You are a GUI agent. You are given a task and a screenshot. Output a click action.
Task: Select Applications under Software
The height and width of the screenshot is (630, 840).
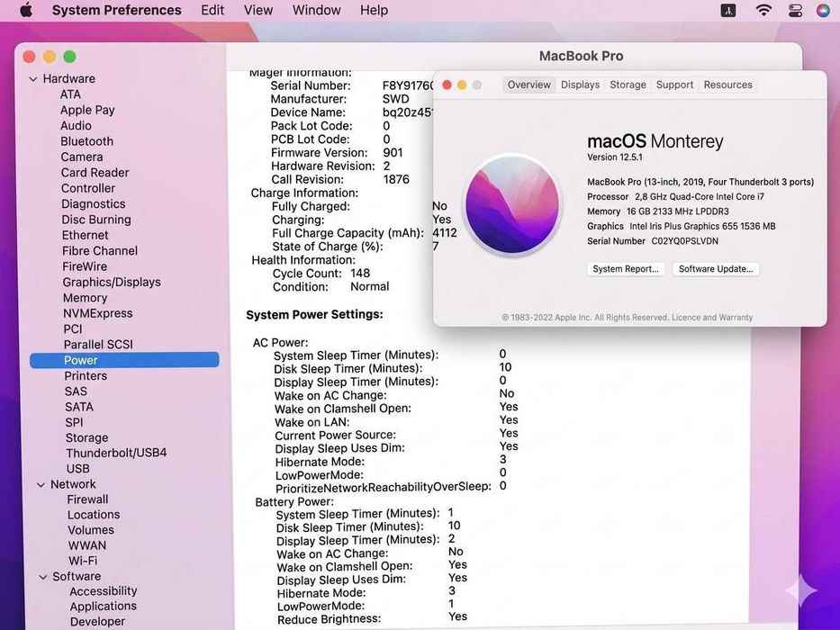pos(103,607)
